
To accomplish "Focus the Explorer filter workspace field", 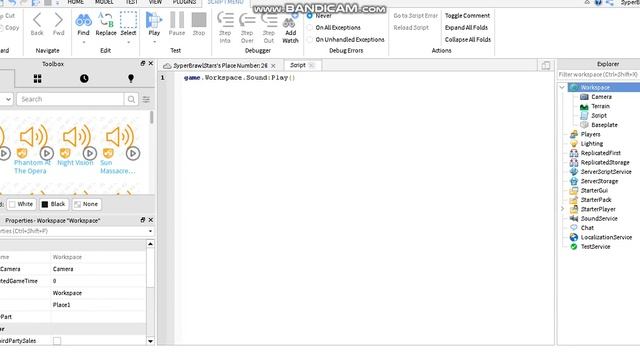I will click(x=599, y=75).
